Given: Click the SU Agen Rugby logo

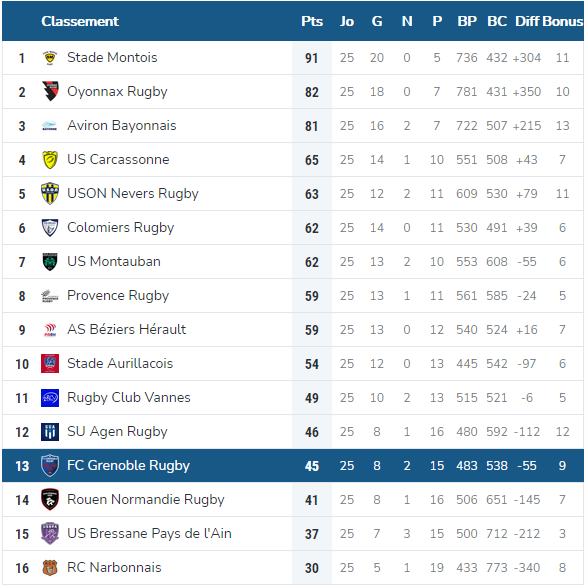Looking at the screenshot, I should [50, 432].
